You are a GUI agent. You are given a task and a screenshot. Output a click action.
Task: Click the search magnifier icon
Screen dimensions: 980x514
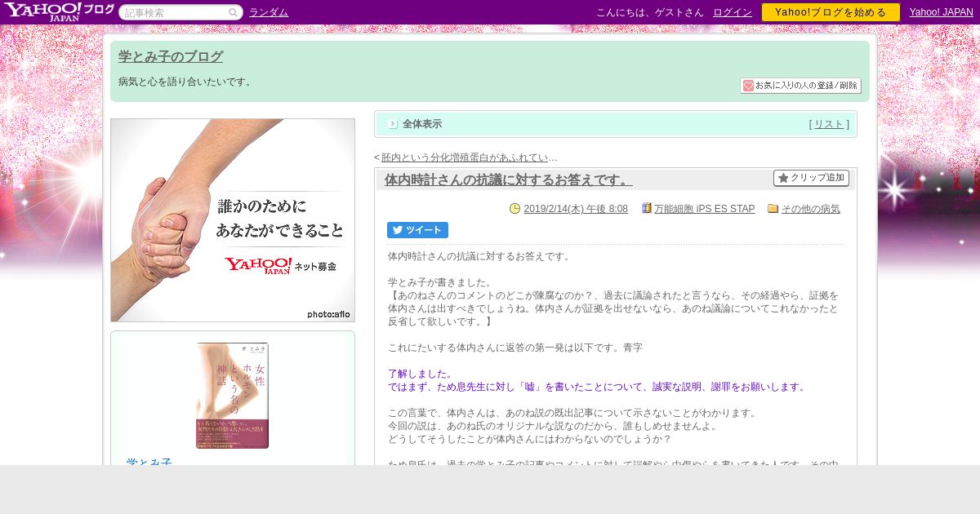(x=234, y=12)
